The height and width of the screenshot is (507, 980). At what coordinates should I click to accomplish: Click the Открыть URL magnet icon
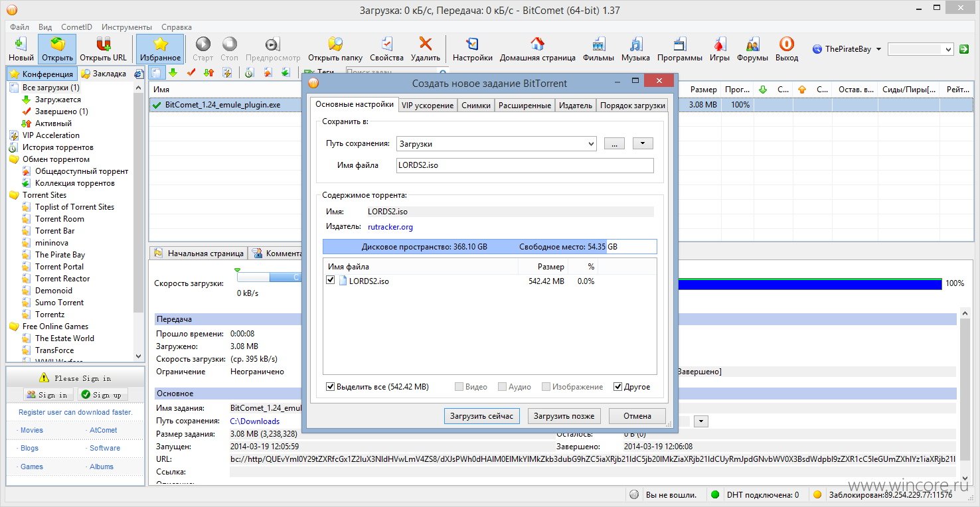coord(103,44)
